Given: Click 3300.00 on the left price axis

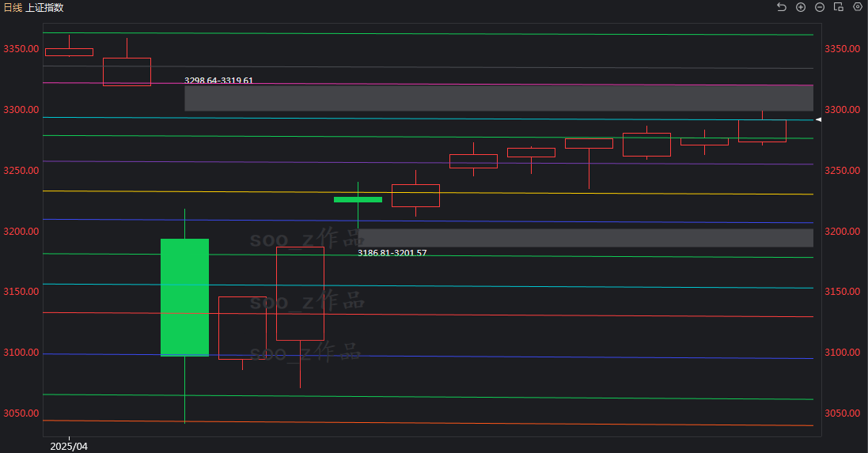Looking at the screenshot, I should tap(21, 110).
